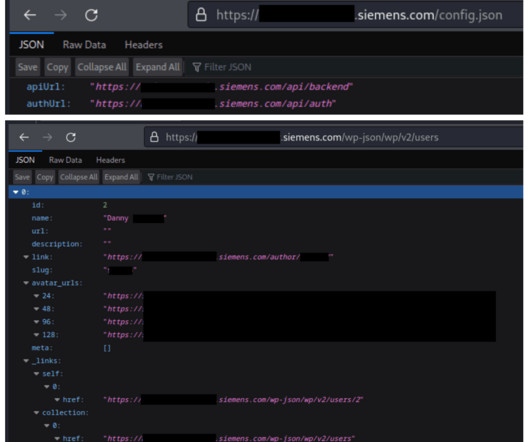Screen dimensions: 530x442
Task: Reload the config.json page
Action: tap(91, 15)
